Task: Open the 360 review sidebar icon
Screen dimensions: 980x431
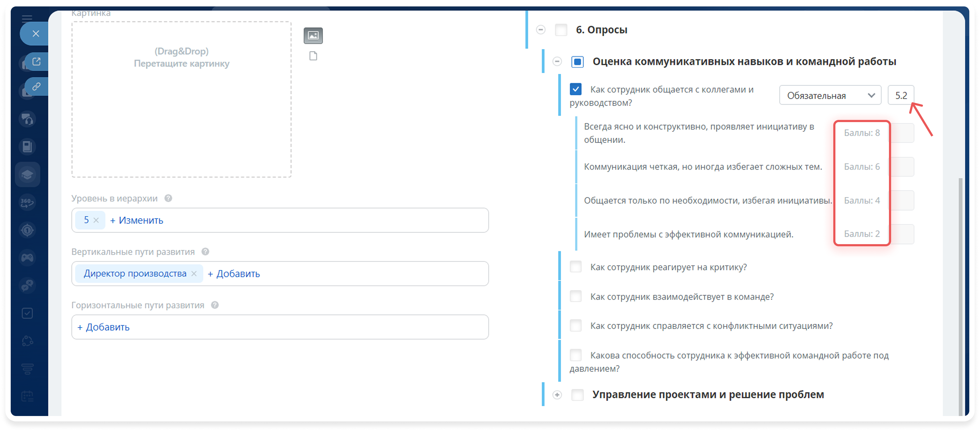Action: pos(27,202)
